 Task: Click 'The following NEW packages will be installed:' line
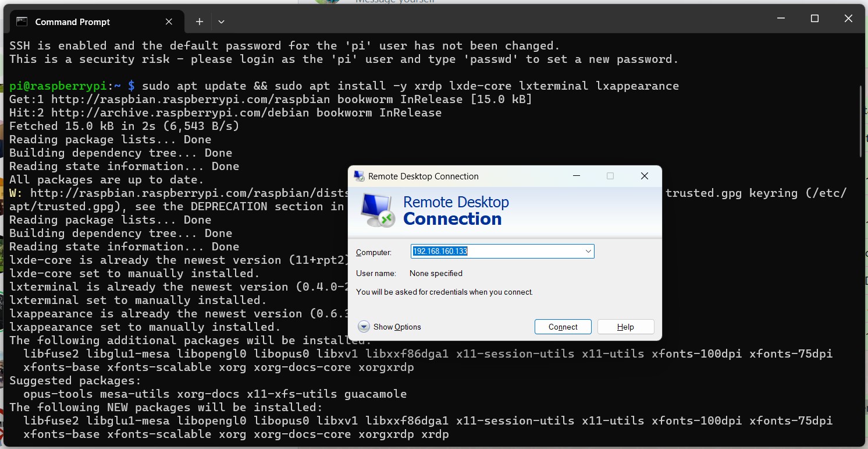click(166, 407)
